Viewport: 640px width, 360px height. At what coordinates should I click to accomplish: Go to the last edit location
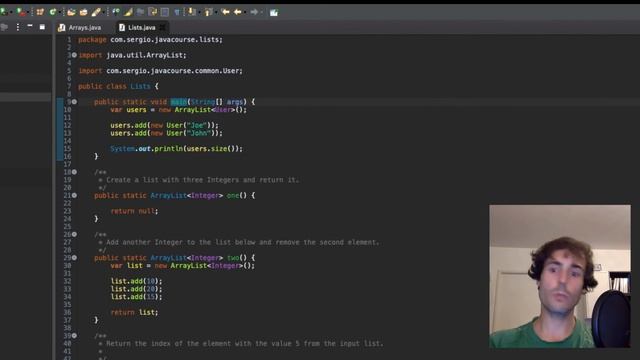[x=225, y=12]
